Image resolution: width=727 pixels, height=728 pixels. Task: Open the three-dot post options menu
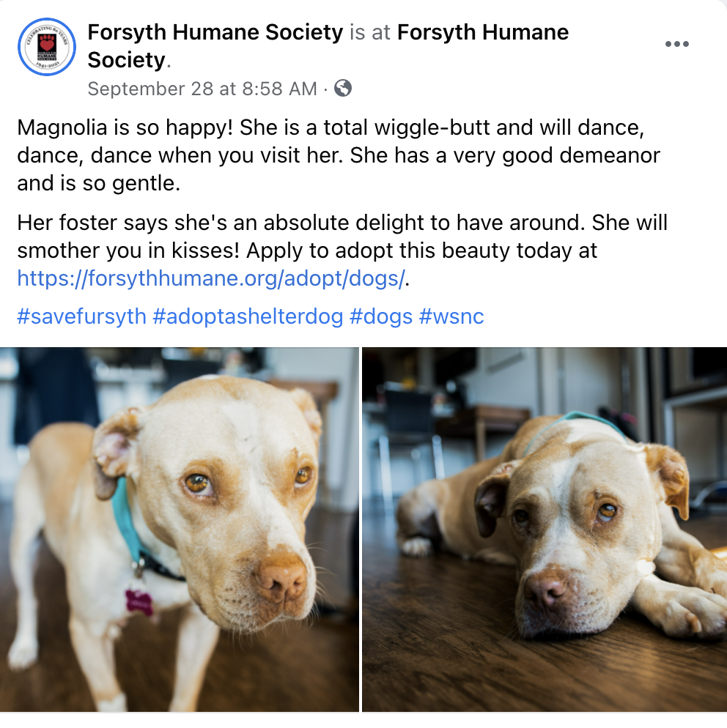click(677, 44)
